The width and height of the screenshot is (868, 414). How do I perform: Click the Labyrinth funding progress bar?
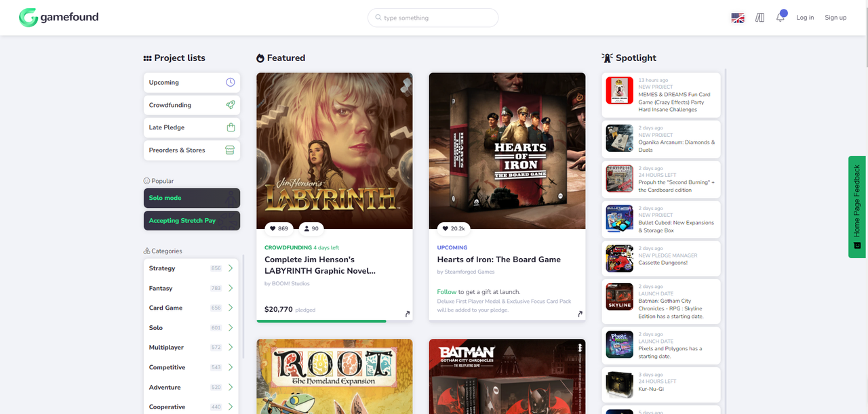pyautogui.click(x=334, y=321)
